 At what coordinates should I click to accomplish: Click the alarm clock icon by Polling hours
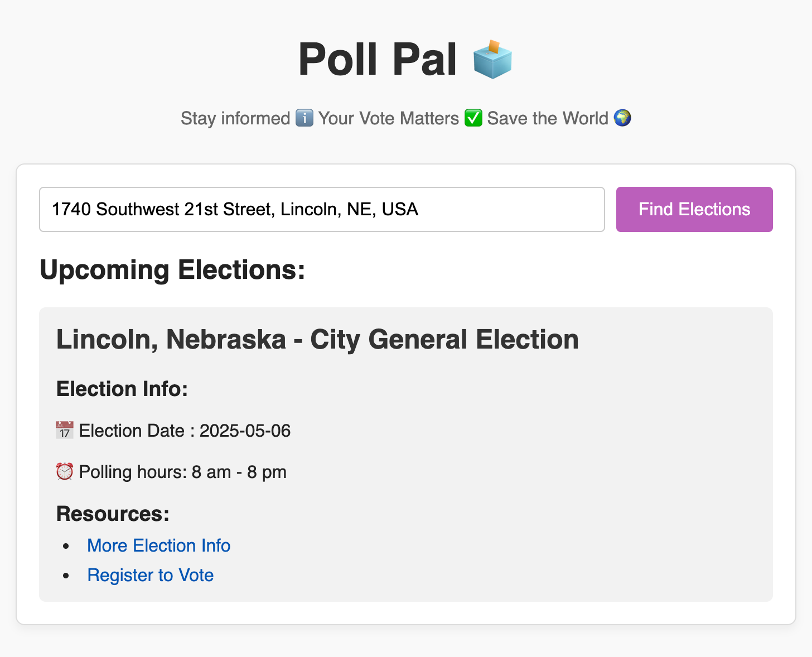coord(65,472)
